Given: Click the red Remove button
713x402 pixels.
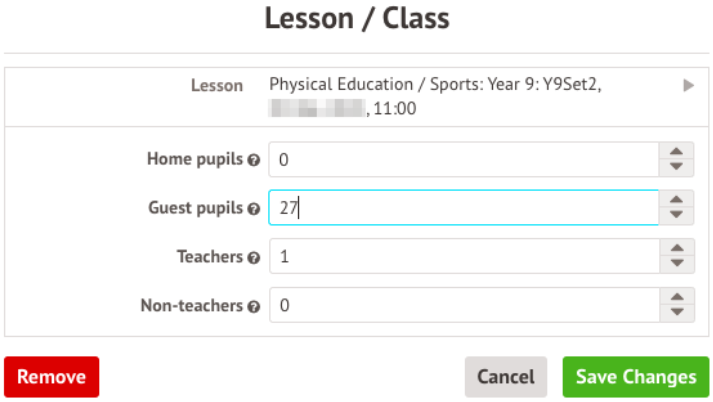Looking at the screenshot, I should [52, 377].
